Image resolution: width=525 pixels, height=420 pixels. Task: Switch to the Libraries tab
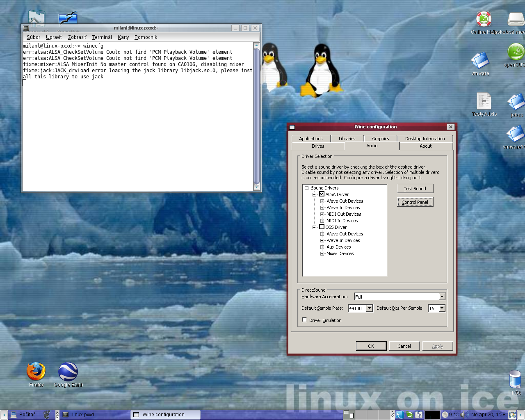[347, 139]
